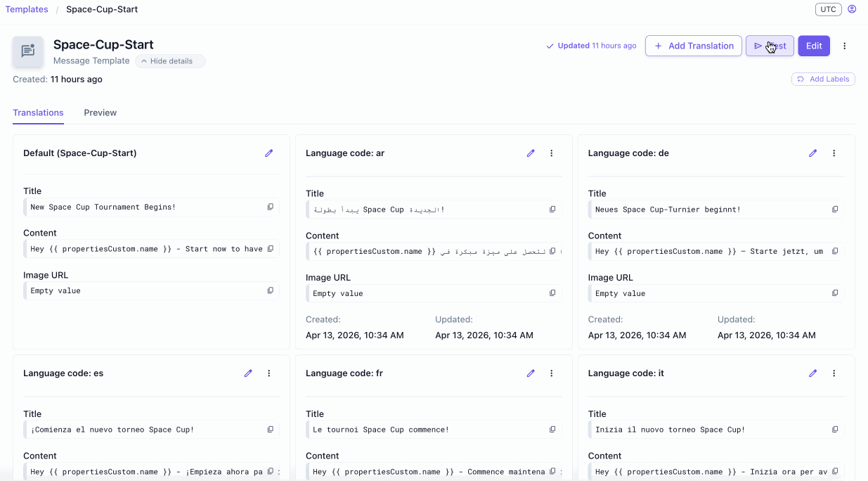The width and height of the screenshot is (868, 481).
Task: Open the Arabic translation options menu
Action: pos(552,153)
